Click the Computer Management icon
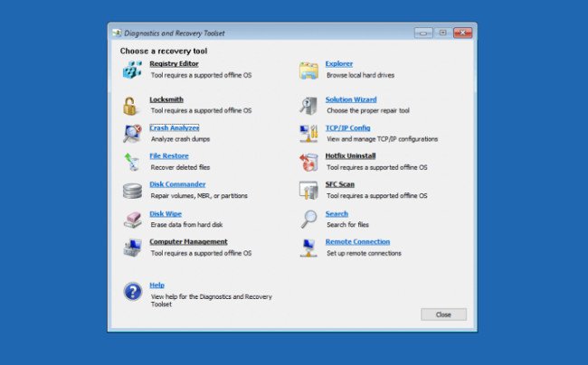The image size is (588, 365). 132,248
